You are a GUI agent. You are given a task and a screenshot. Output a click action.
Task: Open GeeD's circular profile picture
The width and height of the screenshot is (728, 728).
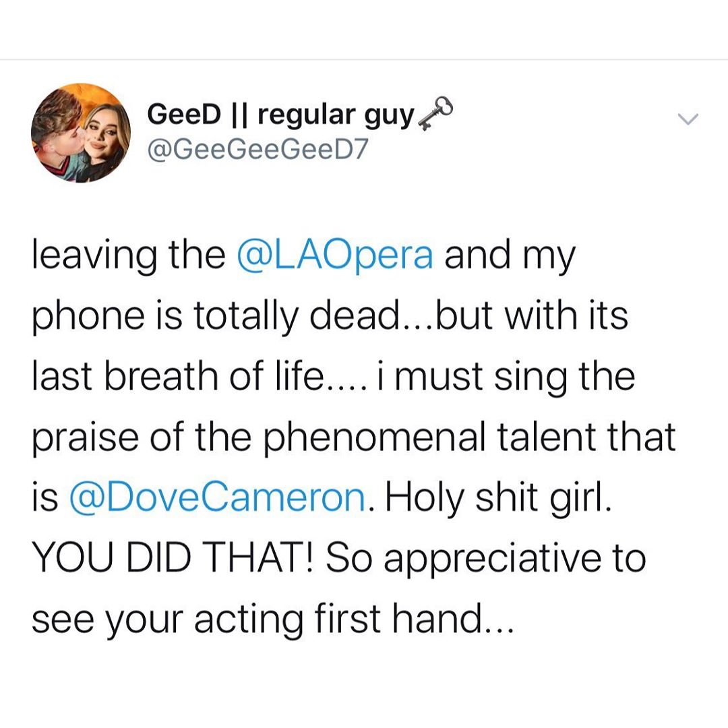click(81, 133)
